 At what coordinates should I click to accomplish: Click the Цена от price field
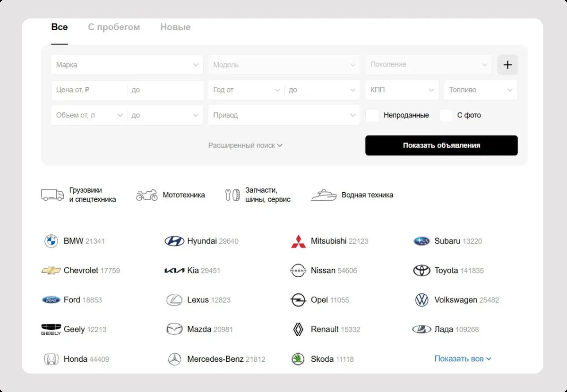point(89,90)
